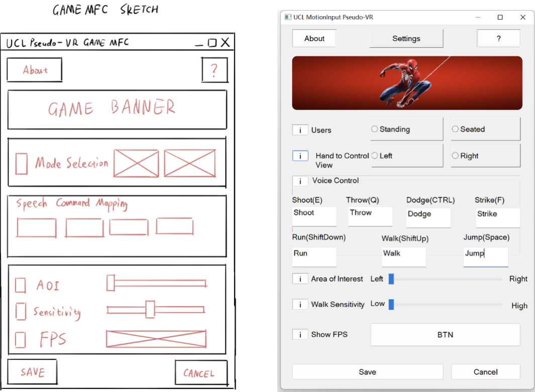
Task: Open the Voice Control info icon
Action: pyautogui.click(x=300, y=181)
